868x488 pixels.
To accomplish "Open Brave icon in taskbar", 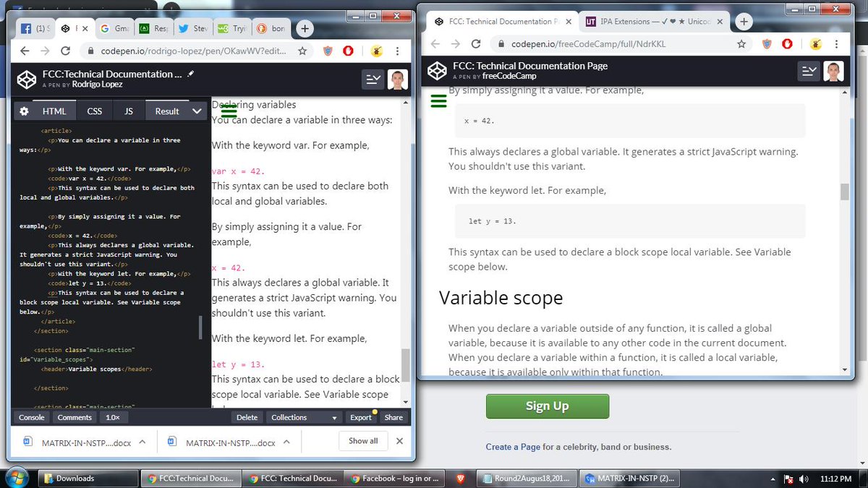I will [461, 478].
